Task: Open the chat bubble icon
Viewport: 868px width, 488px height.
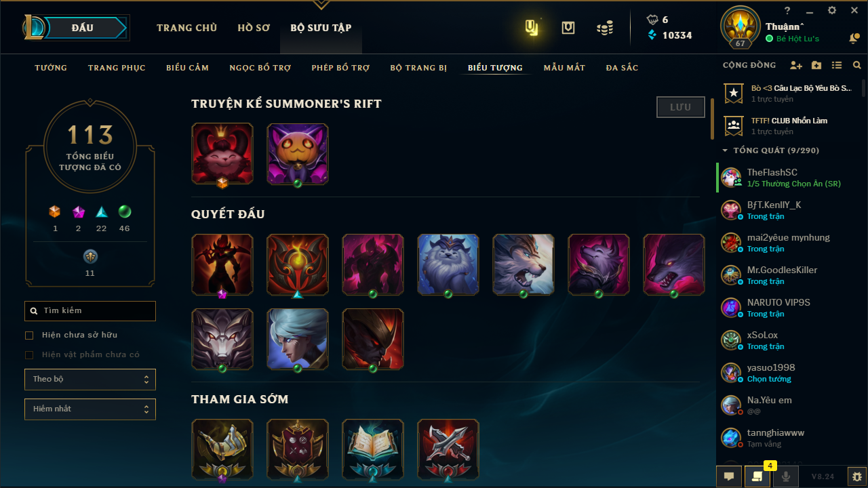Action: tap(729, 476)
